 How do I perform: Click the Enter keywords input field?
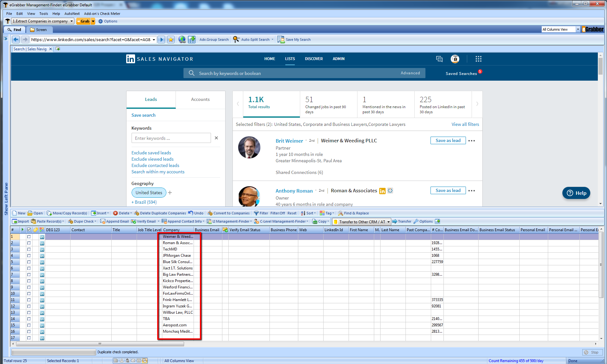[171, 138]
